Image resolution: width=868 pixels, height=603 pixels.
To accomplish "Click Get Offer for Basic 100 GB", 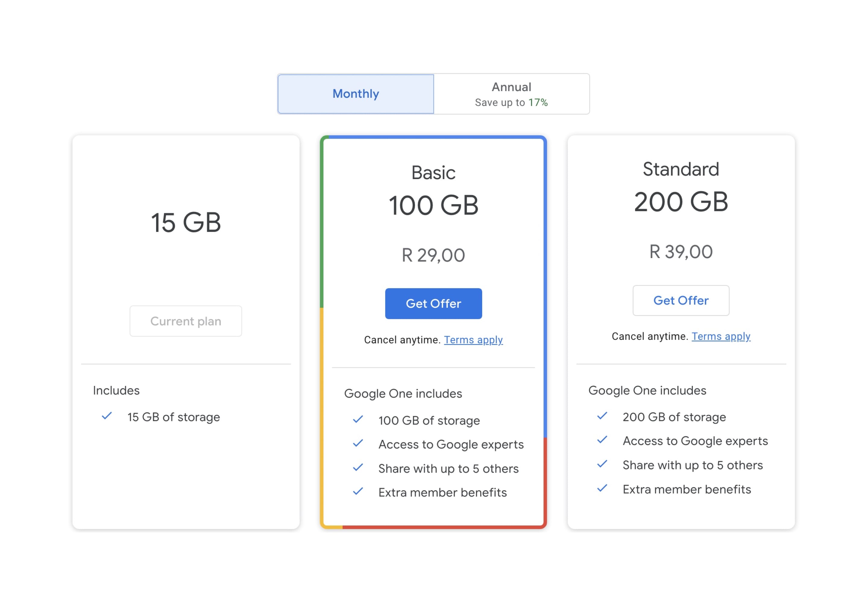I will coord(433,303).
